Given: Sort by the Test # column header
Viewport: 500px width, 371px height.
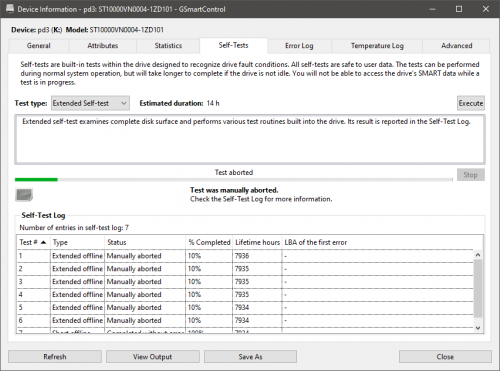Looking at the screenshot, I should coord(33,242).
